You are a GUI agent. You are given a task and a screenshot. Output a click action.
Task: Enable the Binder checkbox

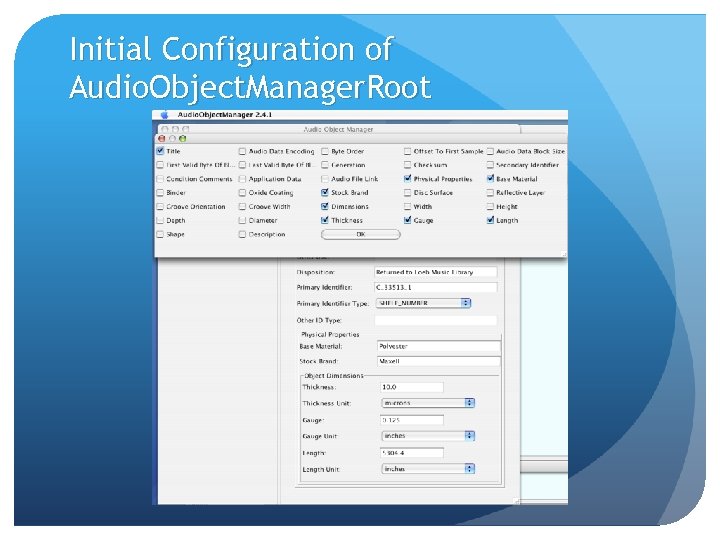[x=160, y=192]
